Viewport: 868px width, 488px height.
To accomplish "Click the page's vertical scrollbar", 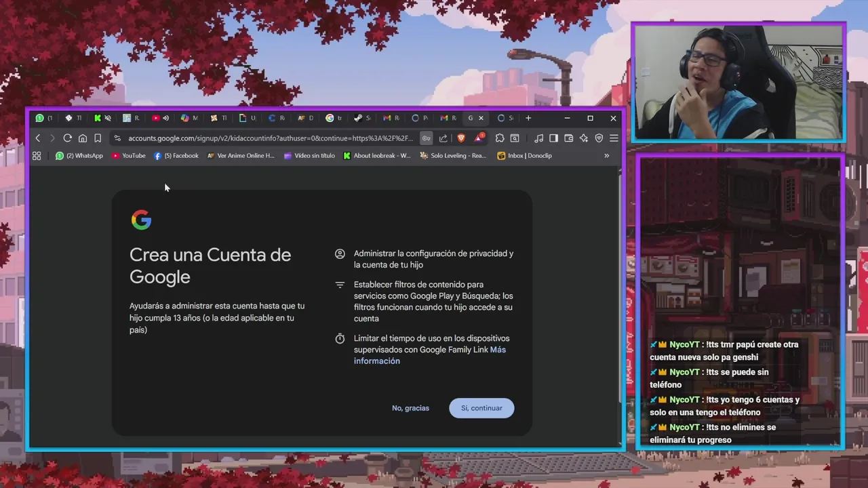I will tap(620, 288).
